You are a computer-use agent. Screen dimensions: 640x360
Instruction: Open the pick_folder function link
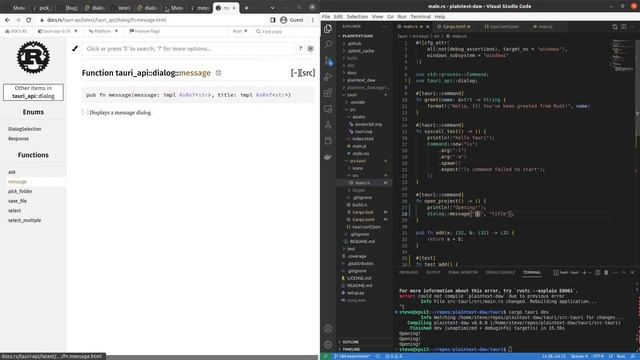click(x=20, y=191)
